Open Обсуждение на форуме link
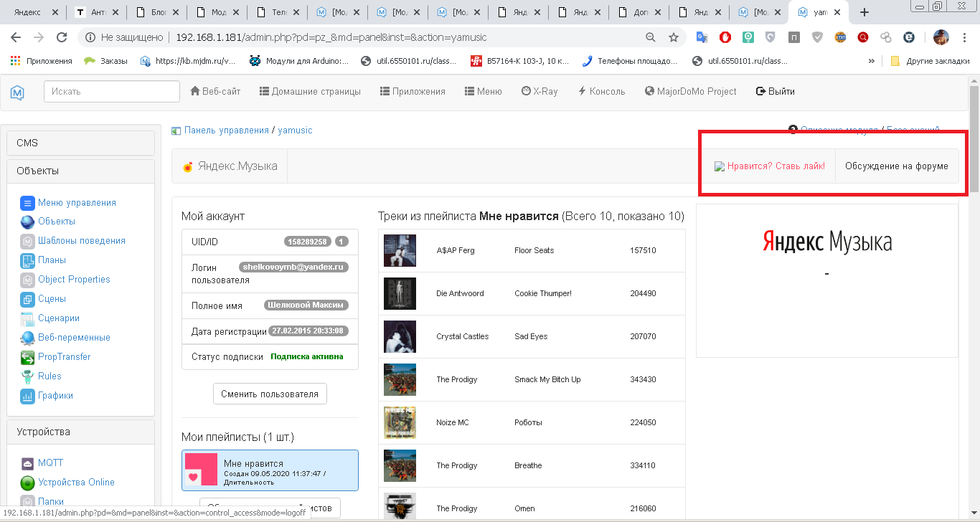Image resolution: width=980 pixels, height=522 pixels. tap(896, 166)
